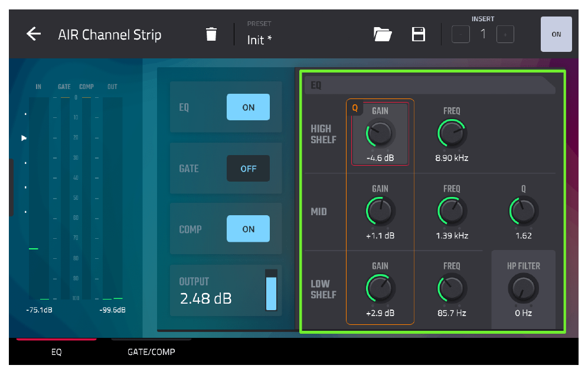This screenshot has height=375, width=588.
Task: Click the EQ section header label
Action: tap(316, 85)
